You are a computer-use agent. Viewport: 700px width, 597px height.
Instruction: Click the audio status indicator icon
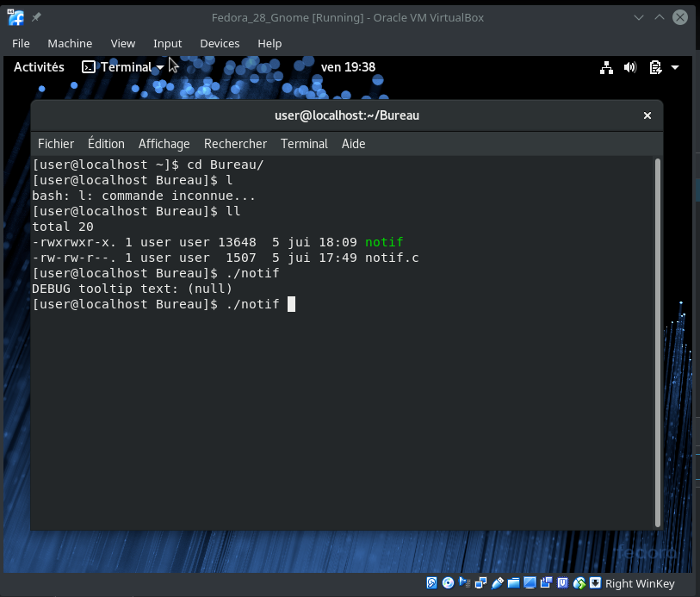464,582
